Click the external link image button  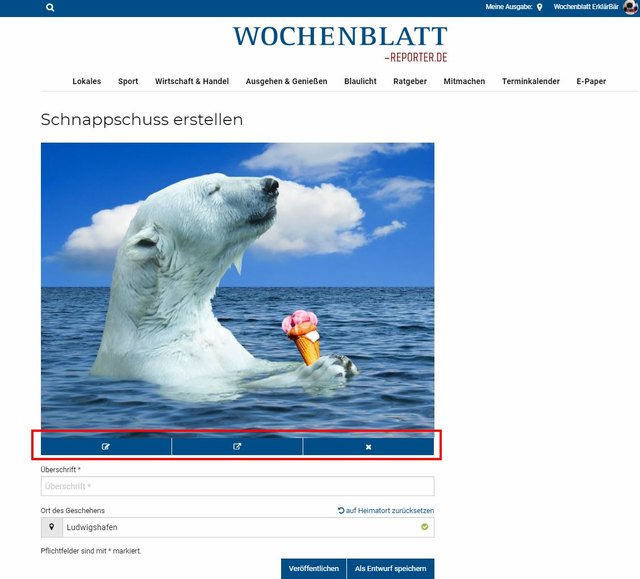237,446
